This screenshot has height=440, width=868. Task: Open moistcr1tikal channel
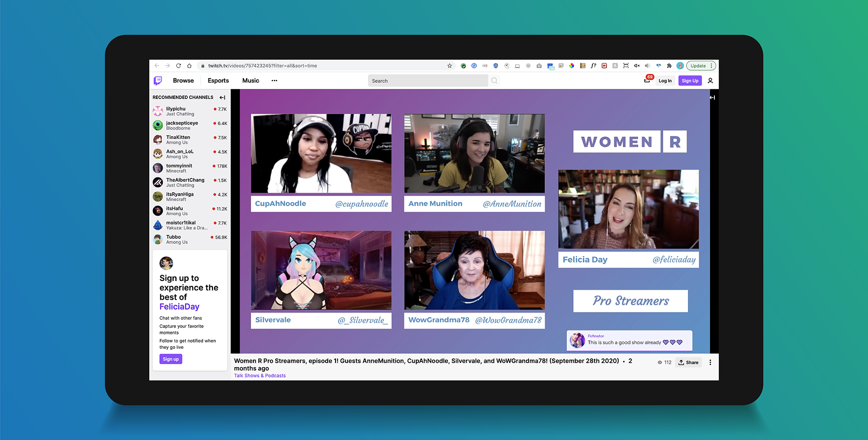pos(190,225)
